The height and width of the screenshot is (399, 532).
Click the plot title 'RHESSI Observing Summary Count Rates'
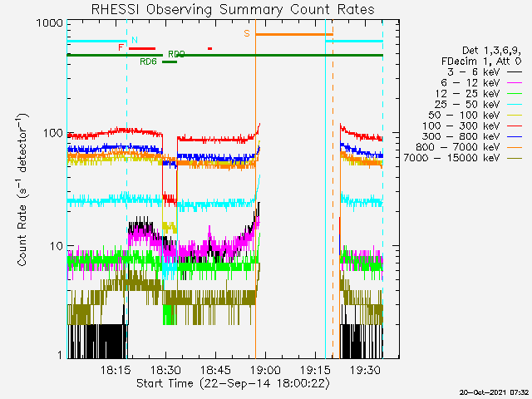point(233,9)
